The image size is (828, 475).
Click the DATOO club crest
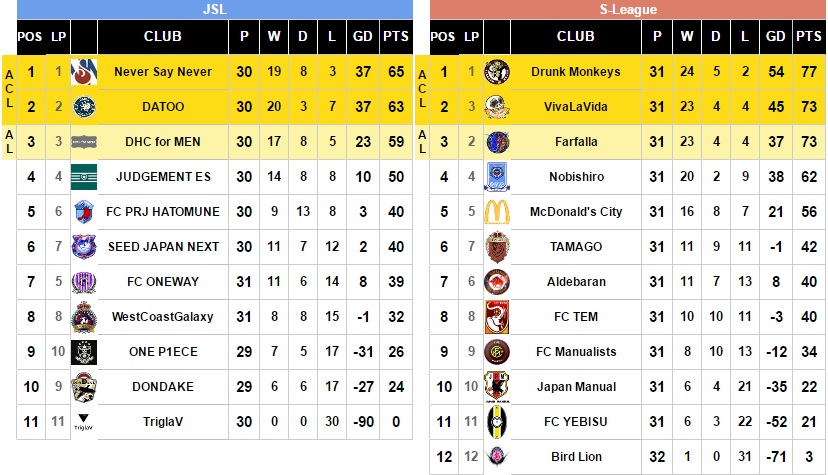click(84, 107)
